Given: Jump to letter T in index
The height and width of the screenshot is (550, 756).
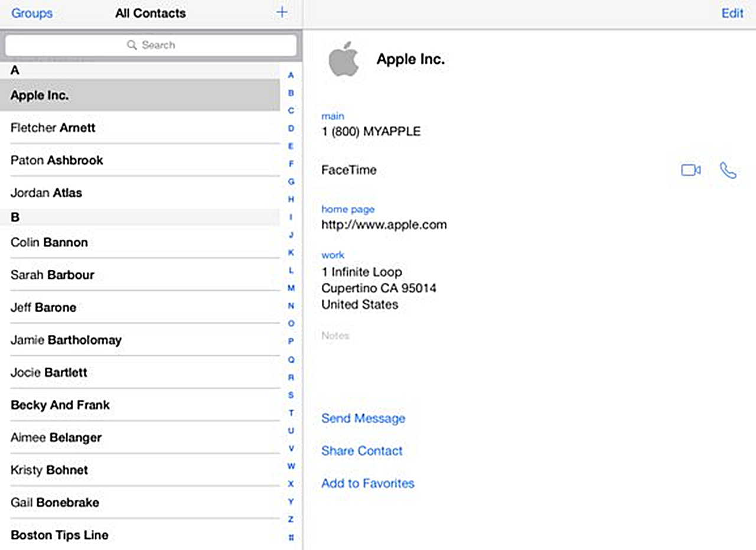Looking at the screenshot, I should (291, 412).
